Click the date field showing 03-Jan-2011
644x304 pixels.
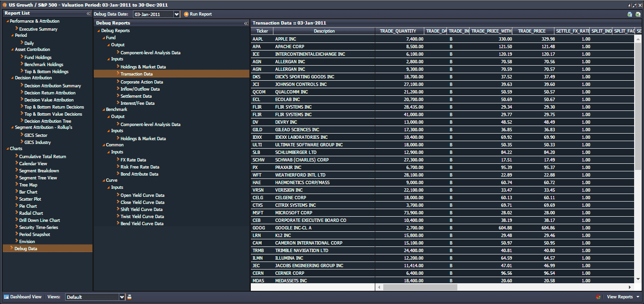pos(153,14)
